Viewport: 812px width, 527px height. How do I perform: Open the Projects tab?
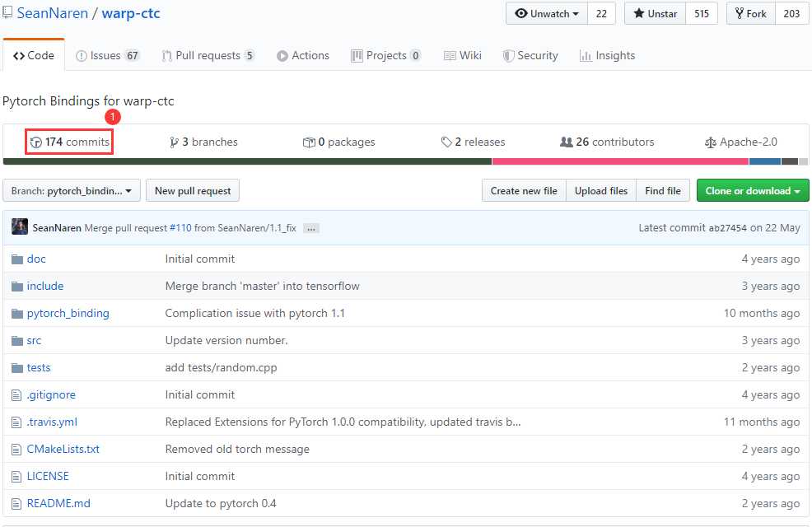[385, 55]
